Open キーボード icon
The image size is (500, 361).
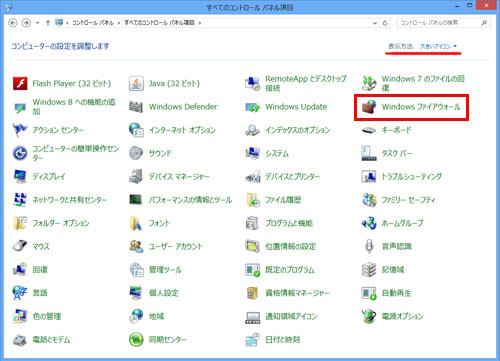pyautogui.click(x=369, y=130)
